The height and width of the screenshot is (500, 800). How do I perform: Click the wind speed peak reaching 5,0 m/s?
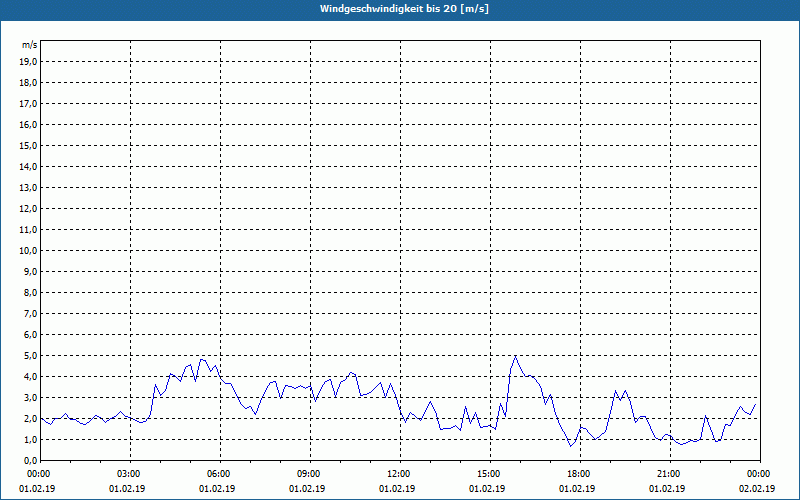[x=515, y=356]
